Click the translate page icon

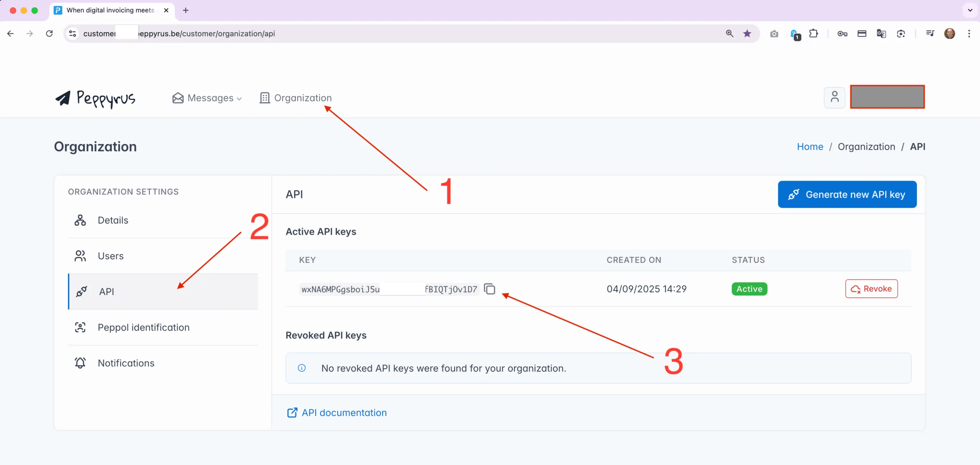point(881,34)
